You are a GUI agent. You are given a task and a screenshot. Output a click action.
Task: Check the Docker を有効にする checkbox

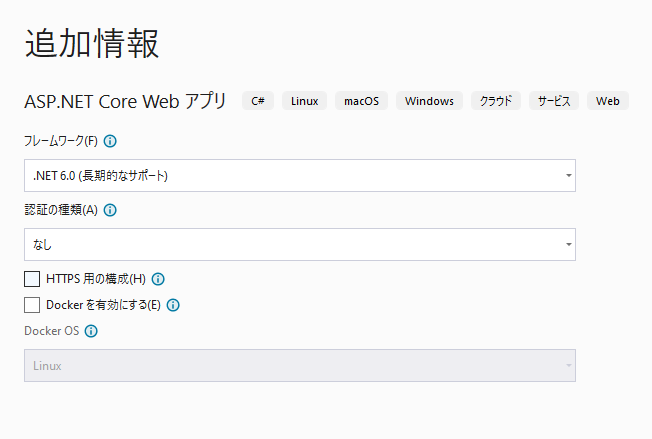click(x=32, y=305)
